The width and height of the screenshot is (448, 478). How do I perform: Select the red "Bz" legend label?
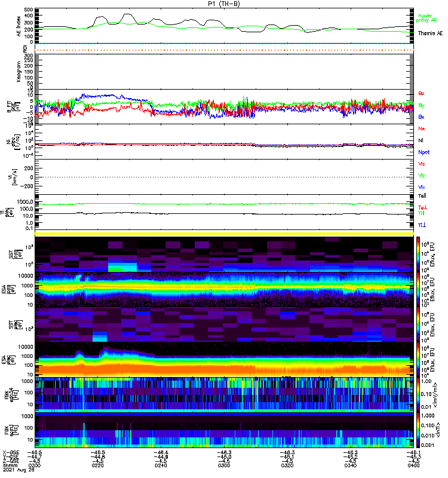(421, 94)
